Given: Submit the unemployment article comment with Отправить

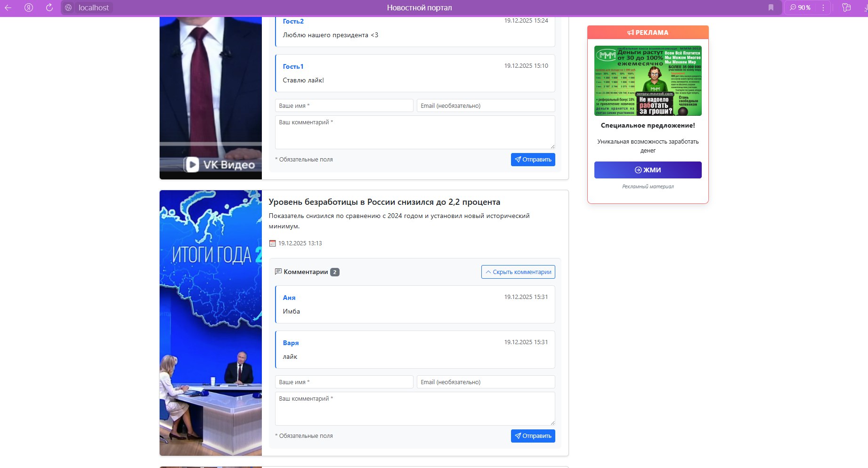Looking at the screenshot, I should tap(533, 436).
